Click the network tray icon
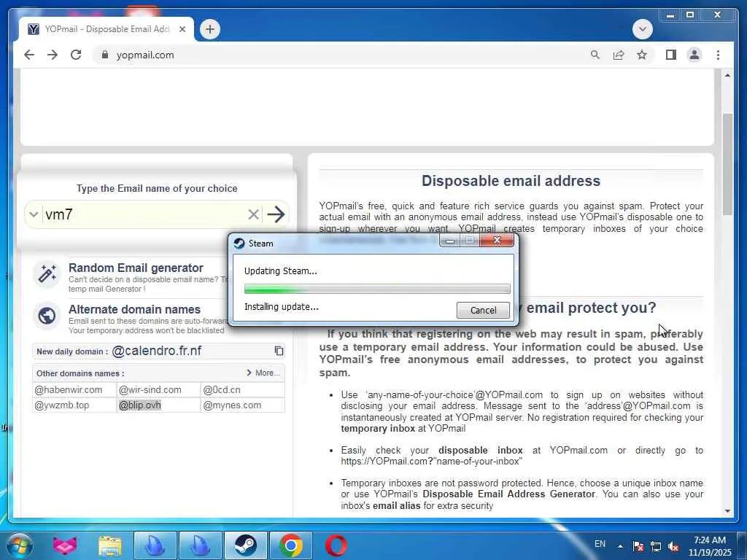Viewport: 747px width, 560px height. [x=656, y=546]
